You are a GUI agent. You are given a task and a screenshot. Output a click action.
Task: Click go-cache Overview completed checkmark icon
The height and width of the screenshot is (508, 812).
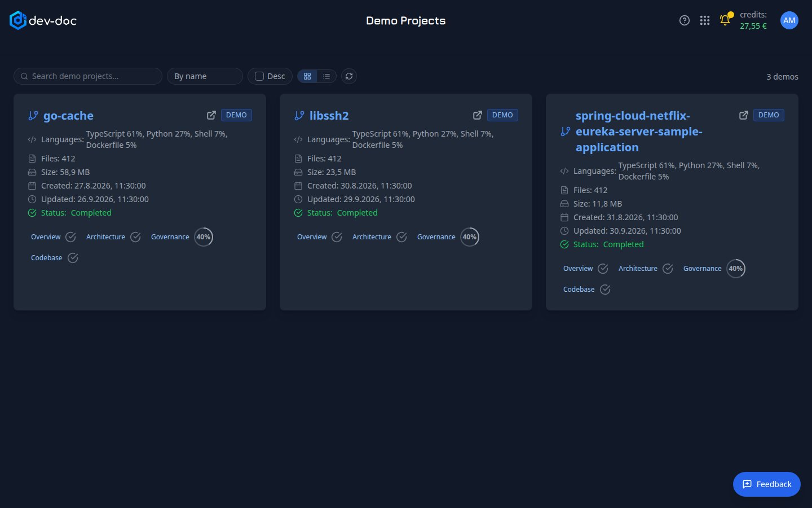(x=70, y=237)
